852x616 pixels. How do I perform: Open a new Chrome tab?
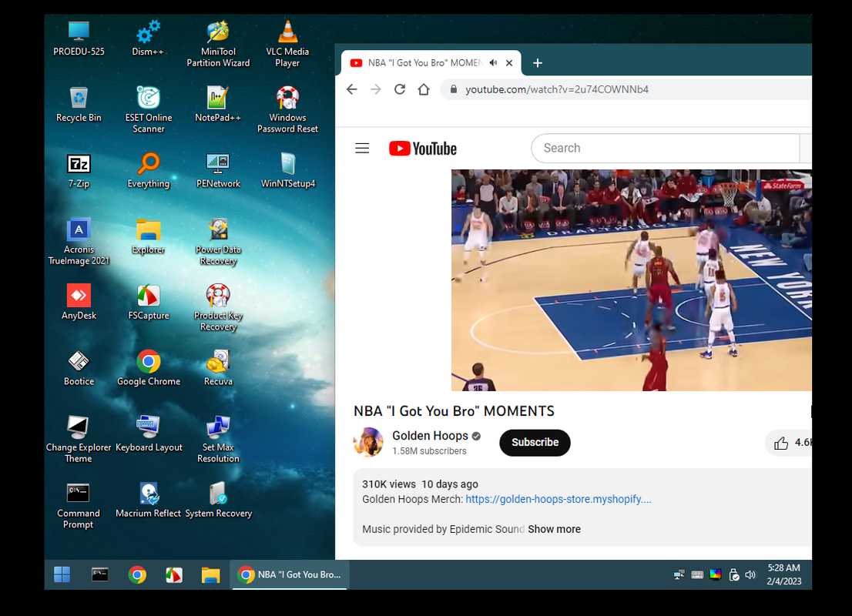pyautogui.click(x=538, y=63)
